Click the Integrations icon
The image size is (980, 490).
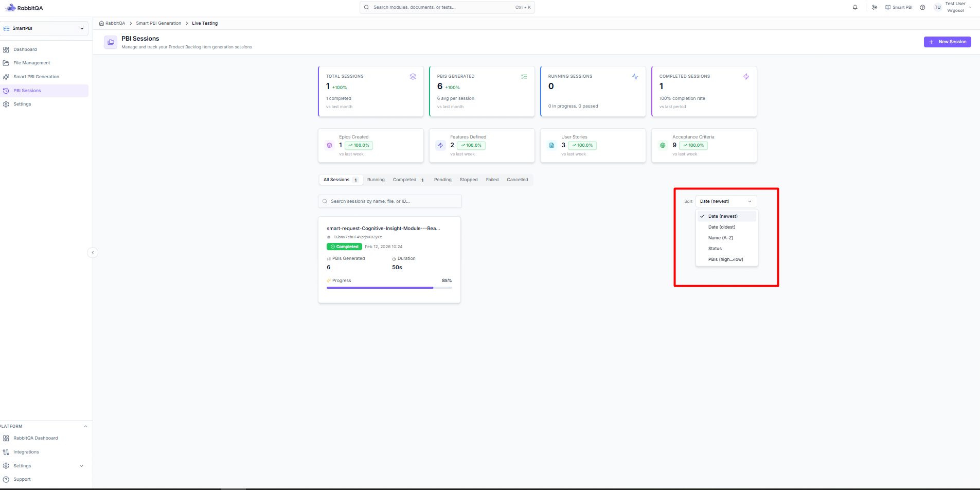[x=6, y=452]
